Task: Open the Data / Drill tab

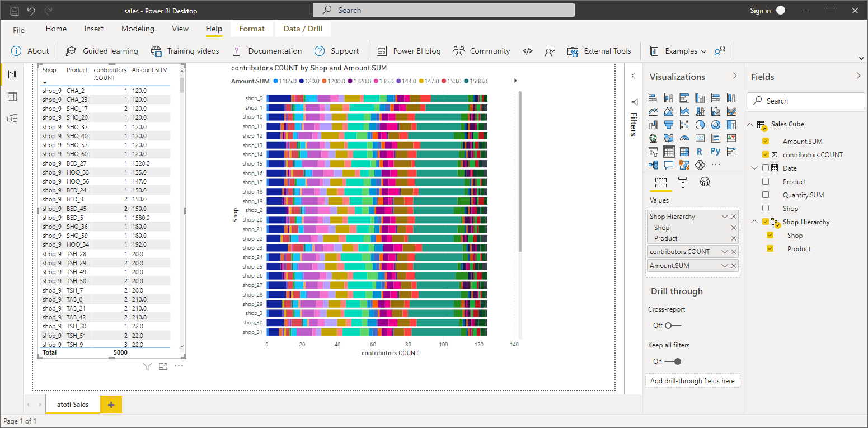Action: pyautogui.click(x=303, y=29)
